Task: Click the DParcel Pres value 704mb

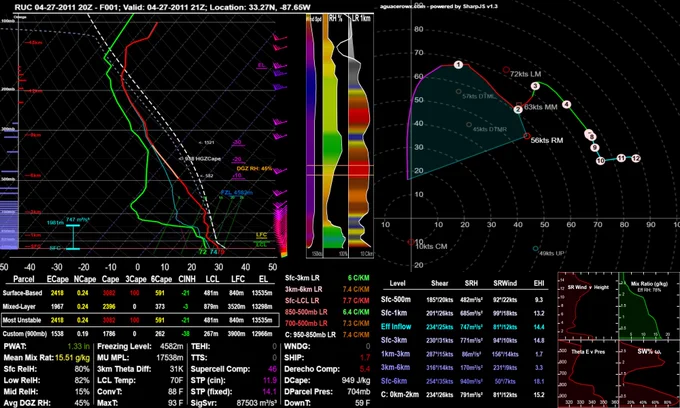Action: pyautogui.click(x=358, y=392)
